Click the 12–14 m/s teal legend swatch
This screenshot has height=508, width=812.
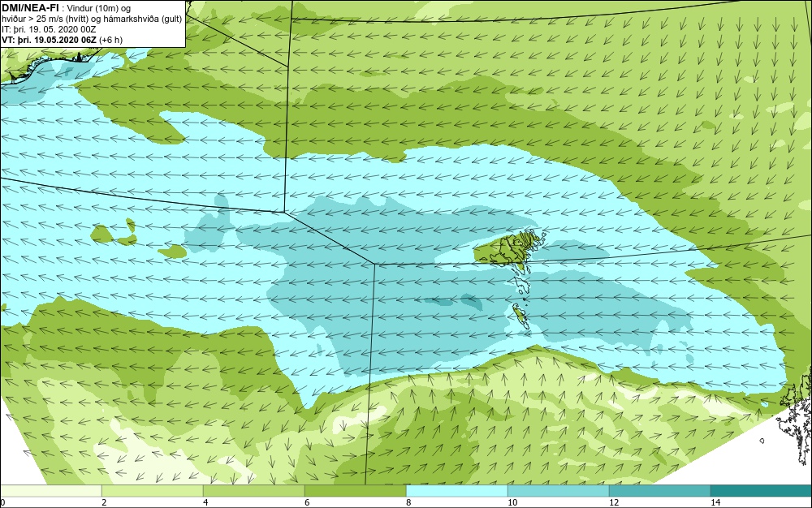[659, 491]
